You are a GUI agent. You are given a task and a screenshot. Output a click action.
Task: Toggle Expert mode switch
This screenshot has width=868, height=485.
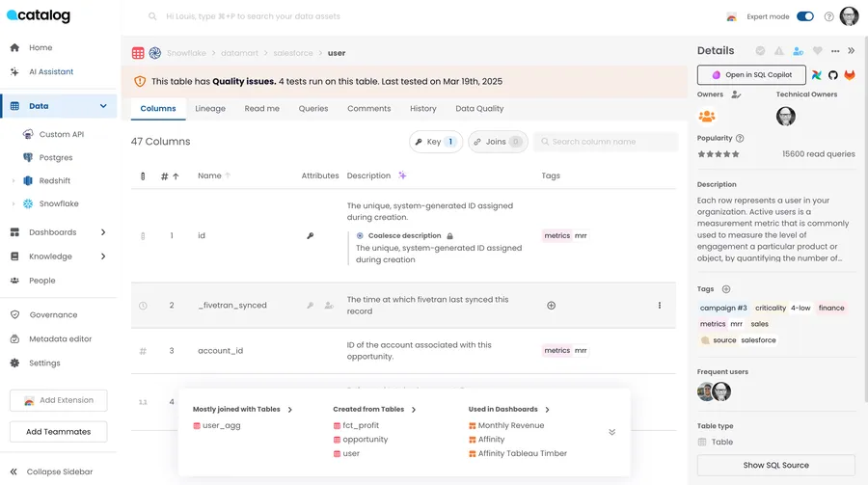pyautogui.click(x=805, y=16)
